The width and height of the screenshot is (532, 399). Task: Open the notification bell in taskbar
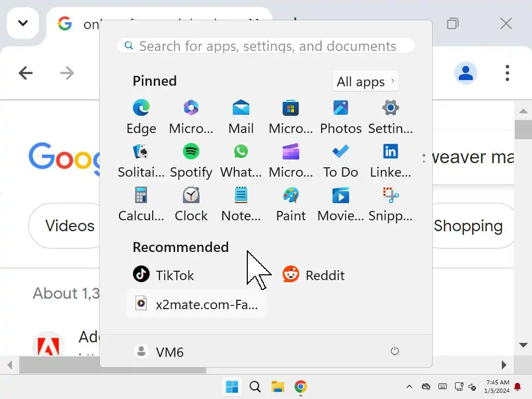coord(518,387)
